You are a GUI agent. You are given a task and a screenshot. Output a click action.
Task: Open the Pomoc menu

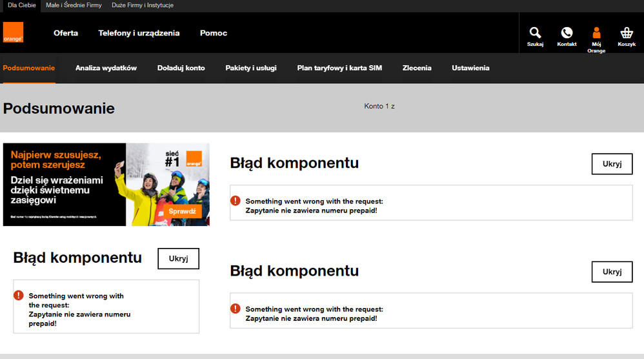(x=214, y=33)
